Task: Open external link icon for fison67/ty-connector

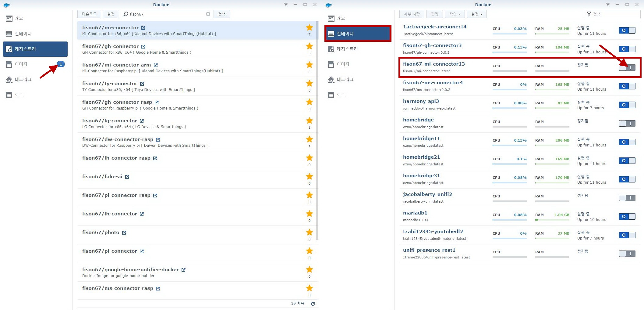Action: pos(142,84)
